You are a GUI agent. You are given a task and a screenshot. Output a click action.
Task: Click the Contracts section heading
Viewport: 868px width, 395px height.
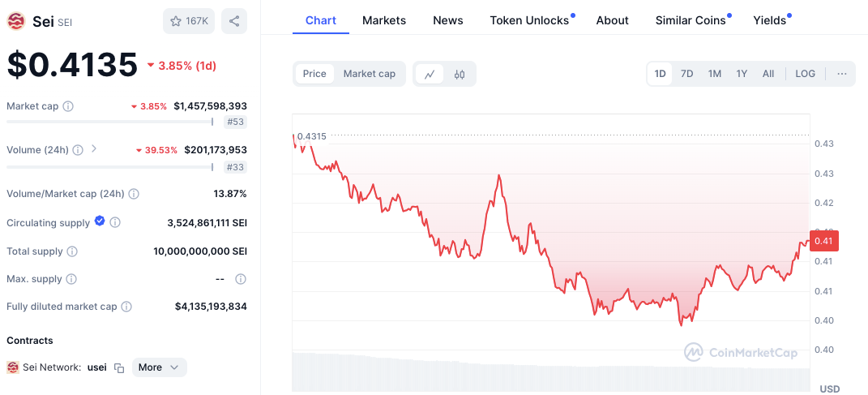[30, 340]
